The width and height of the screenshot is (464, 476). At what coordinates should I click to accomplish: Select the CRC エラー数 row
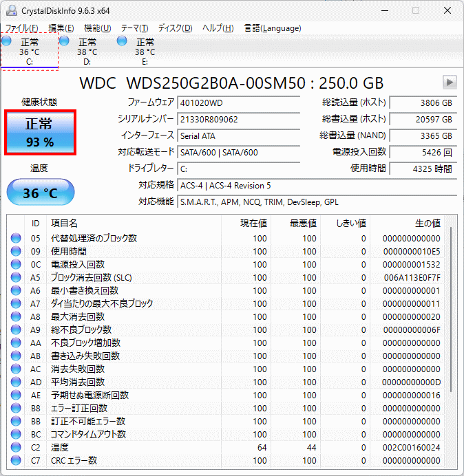tap(226, 460)
